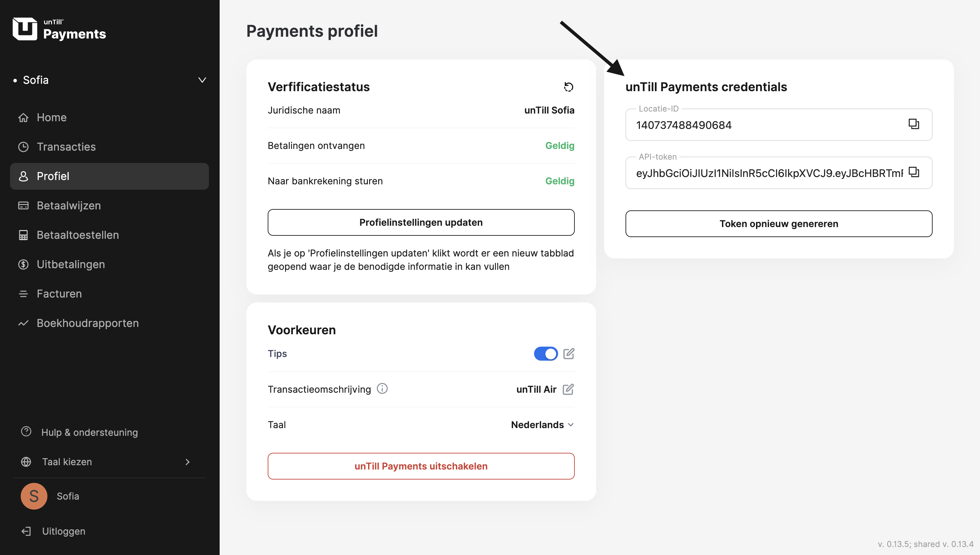Click the unTill Payments logo
980x555 pixels.
click(59, 29)
